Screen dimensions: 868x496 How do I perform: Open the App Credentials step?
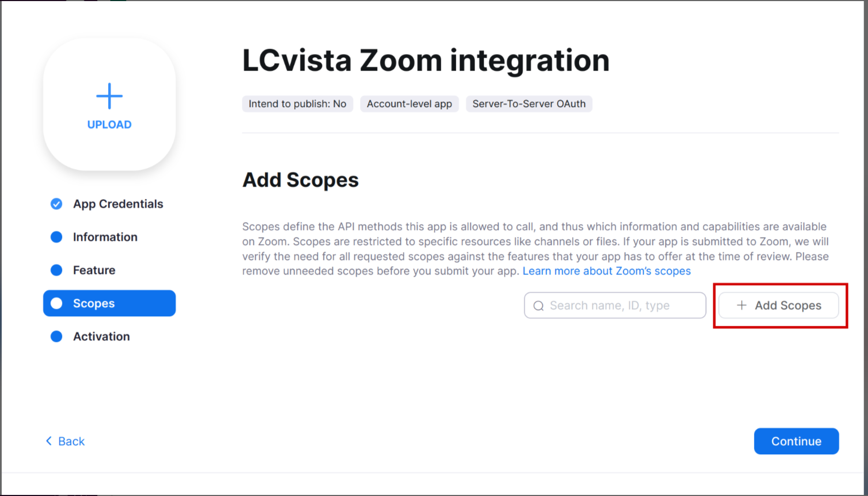(118, 204)
